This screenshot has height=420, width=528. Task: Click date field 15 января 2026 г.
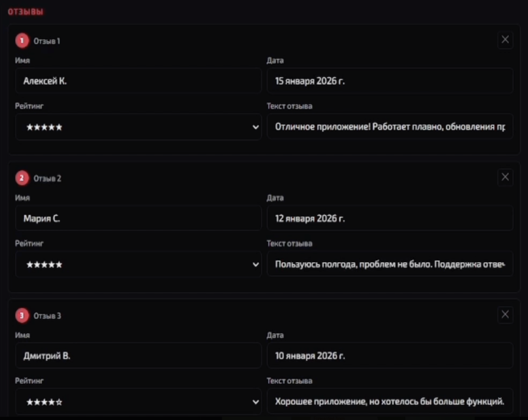[390, 81]
